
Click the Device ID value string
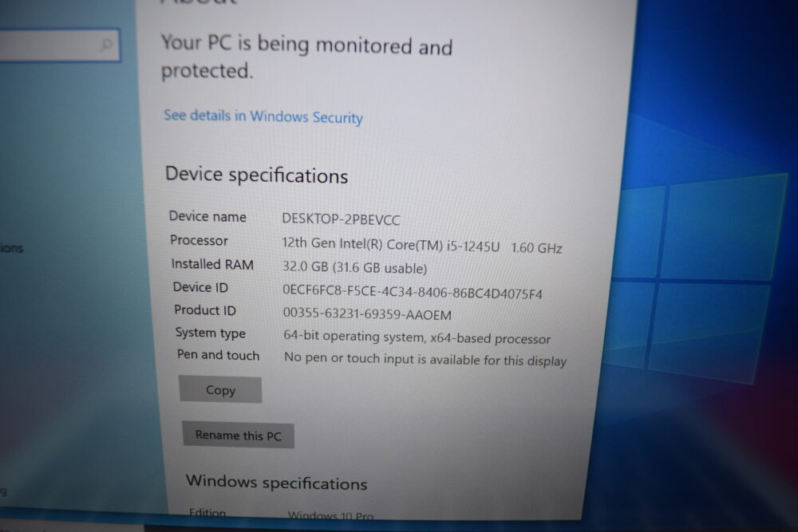413,292
